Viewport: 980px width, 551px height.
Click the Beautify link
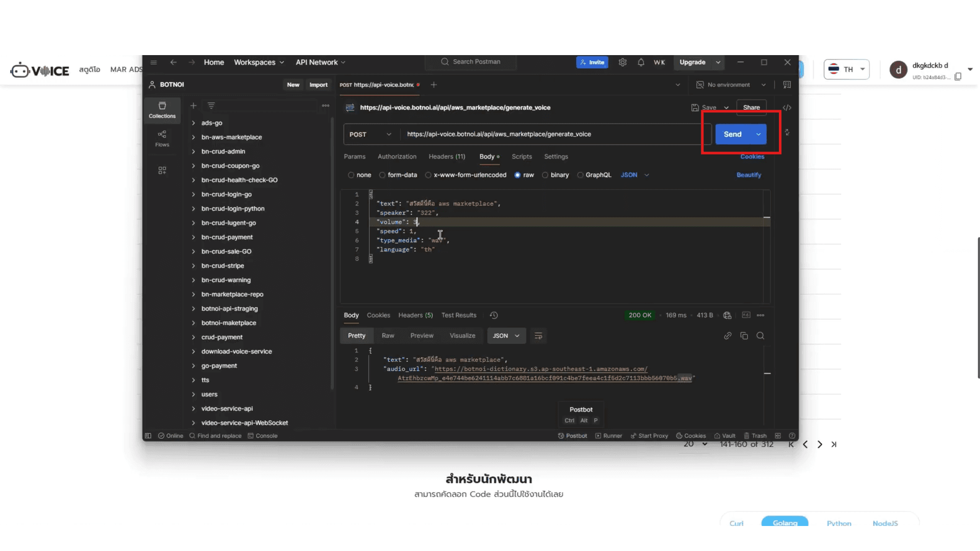[748, 175]
